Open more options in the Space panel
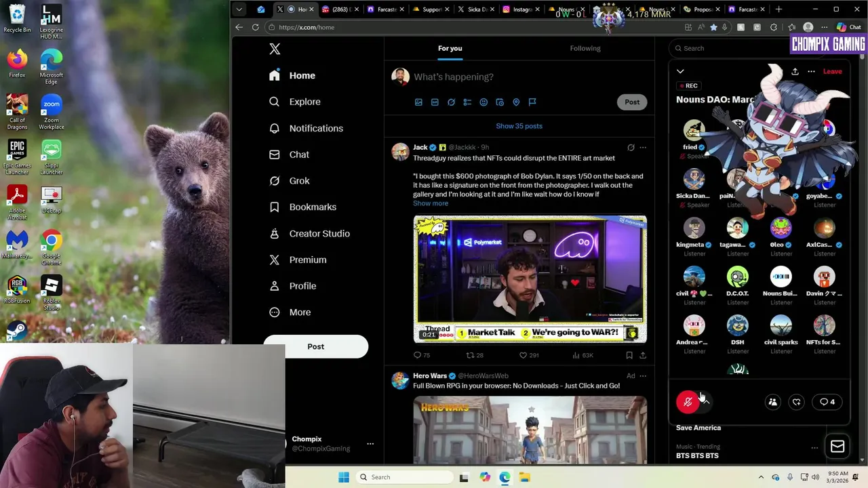This screenshot has width=868, height=488. point(811,71)
